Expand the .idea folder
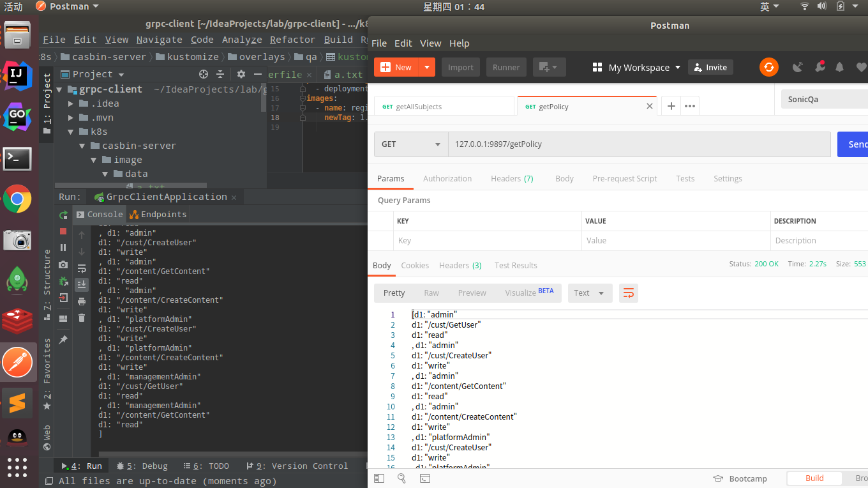Viewport: 868px width, 488px height. (71, 103)
